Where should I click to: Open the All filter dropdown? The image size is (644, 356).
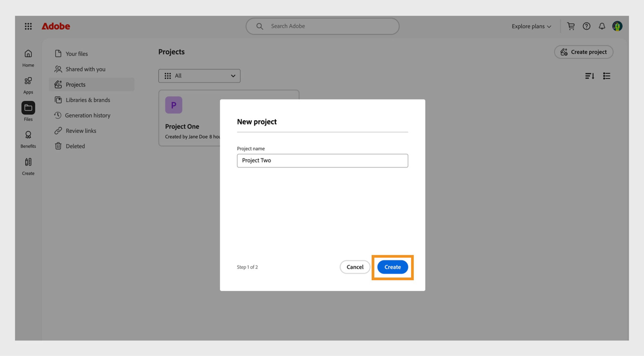(x=199, y=76)
